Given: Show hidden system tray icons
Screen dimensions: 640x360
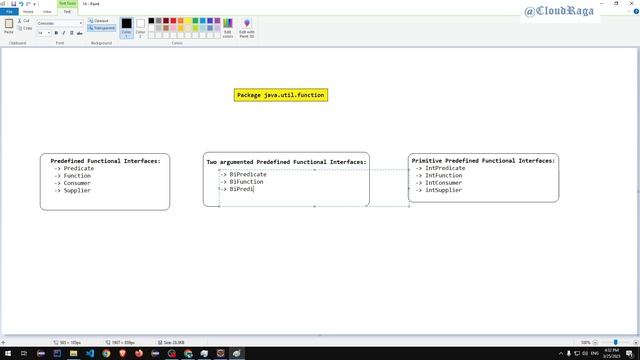Looking at the screenshot, I should click(560, 353).
